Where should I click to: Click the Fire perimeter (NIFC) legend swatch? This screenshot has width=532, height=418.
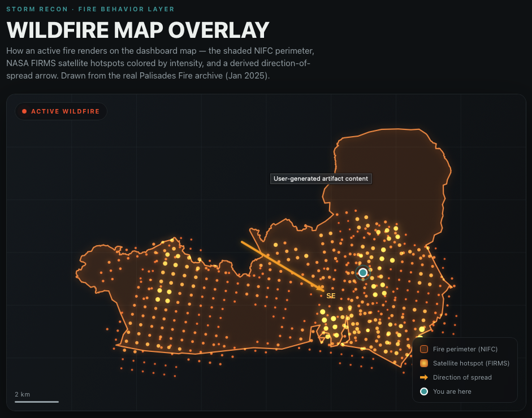tap(424, 349)
